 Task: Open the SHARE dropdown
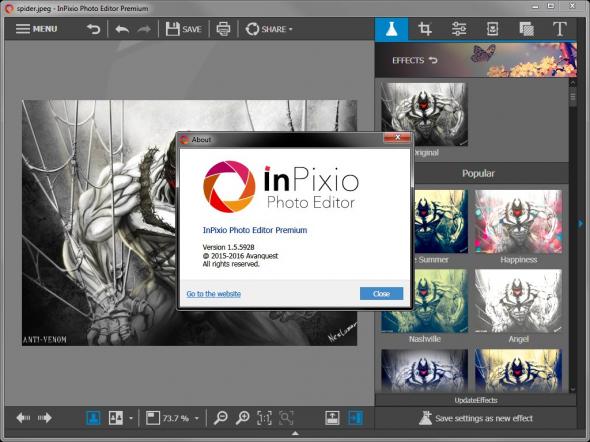269,29
